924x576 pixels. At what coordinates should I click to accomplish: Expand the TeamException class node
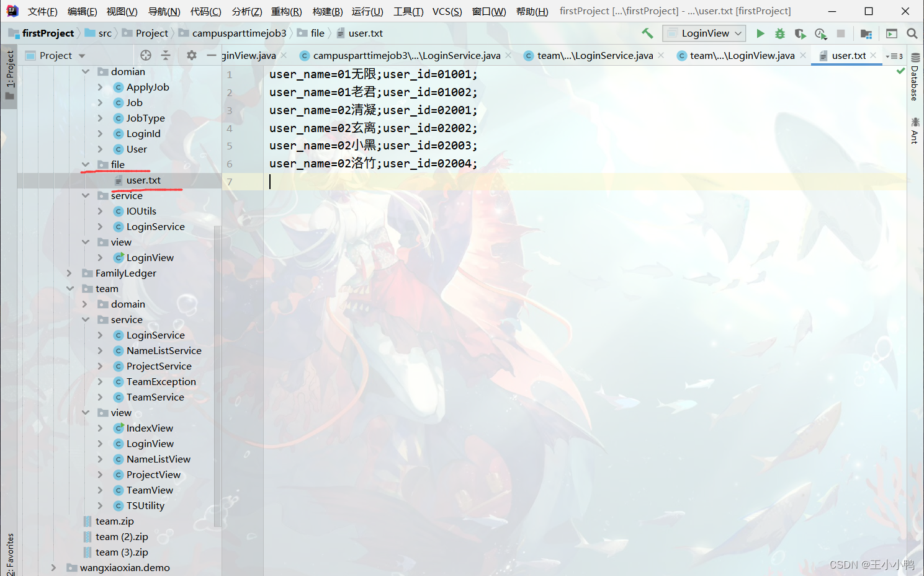tap(100, 382)
